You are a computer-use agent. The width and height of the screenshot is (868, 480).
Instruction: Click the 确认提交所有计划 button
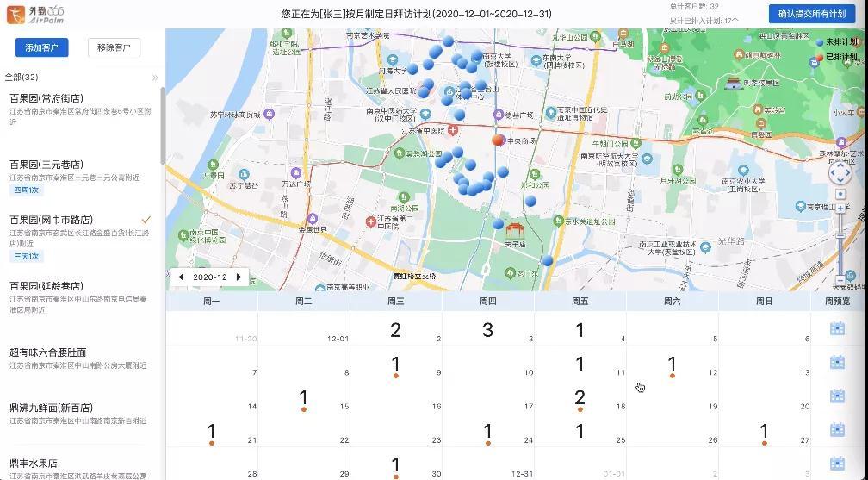click(812, 14)
